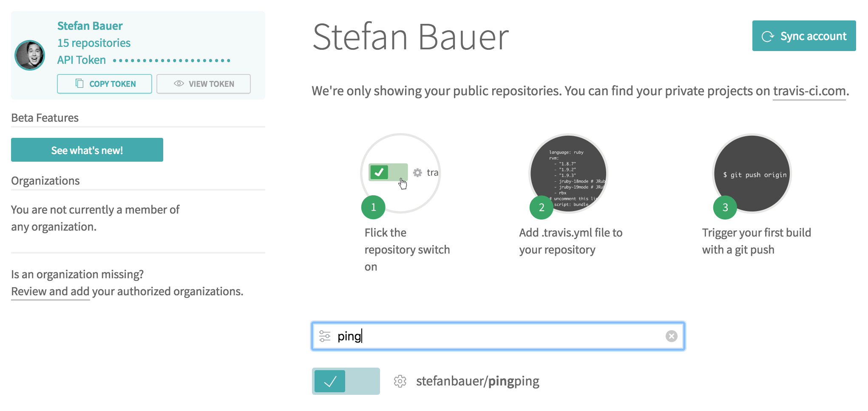The image size is (868, 411).
Task: Toggle the pingping repository switch off
Action: 346,381
